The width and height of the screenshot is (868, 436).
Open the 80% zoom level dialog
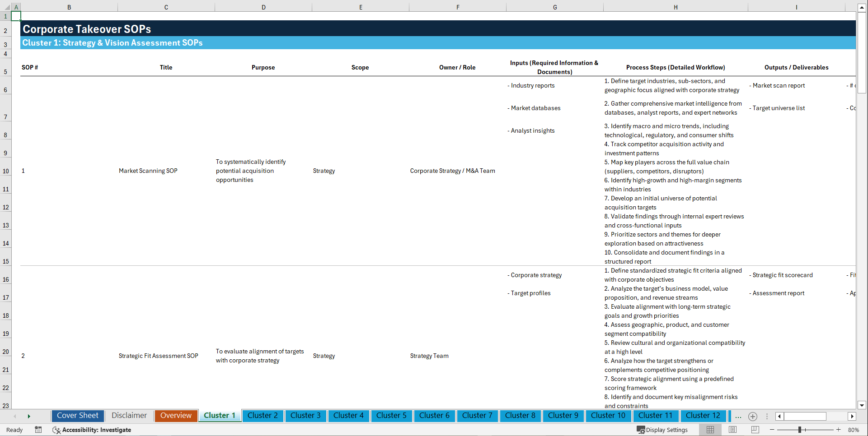point(854,430)
